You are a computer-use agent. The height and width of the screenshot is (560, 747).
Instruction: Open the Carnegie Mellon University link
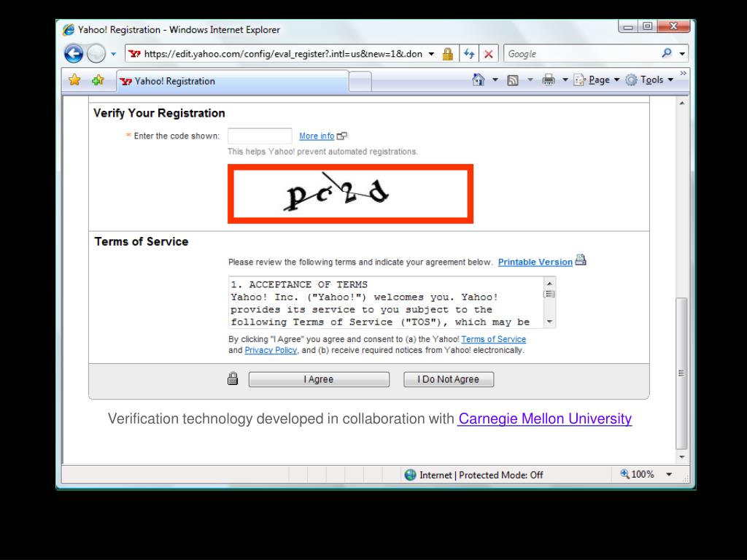tap(544, 419)
